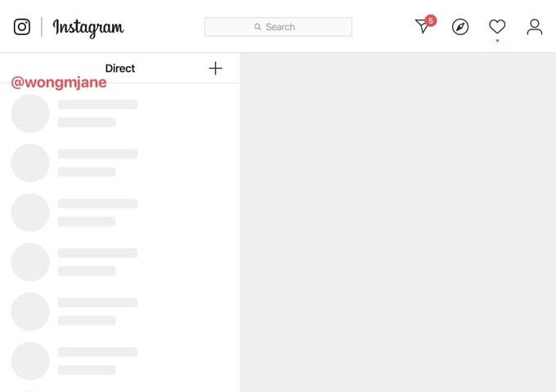
Task: Select the first loading conversation avatar
Action: [x=30, y=114]
